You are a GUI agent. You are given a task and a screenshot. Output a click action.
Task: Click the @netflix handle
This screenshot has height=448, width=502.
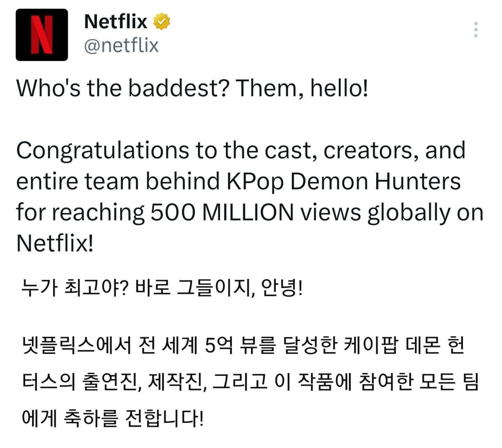[x=121, y=46]
